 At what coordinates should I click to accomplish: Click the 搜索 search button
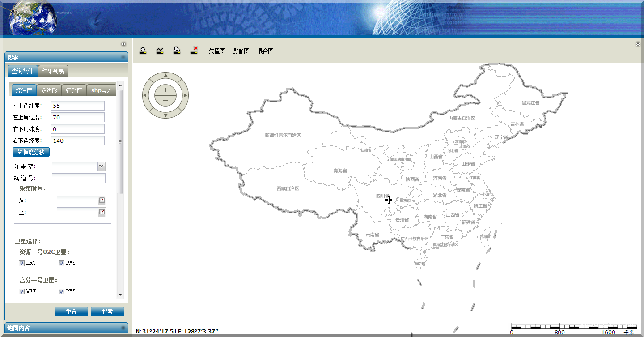(x=107, y=311)
